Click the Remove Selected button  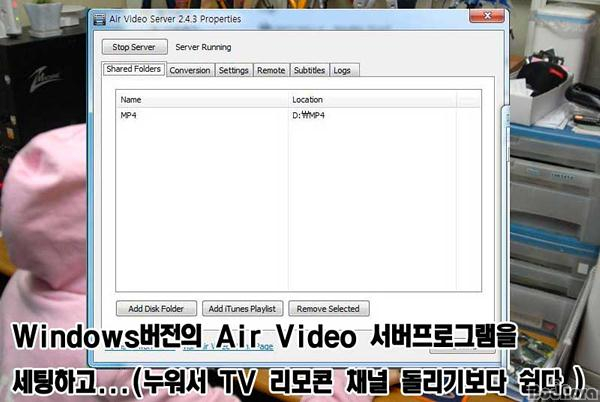[x=329, y=308]
